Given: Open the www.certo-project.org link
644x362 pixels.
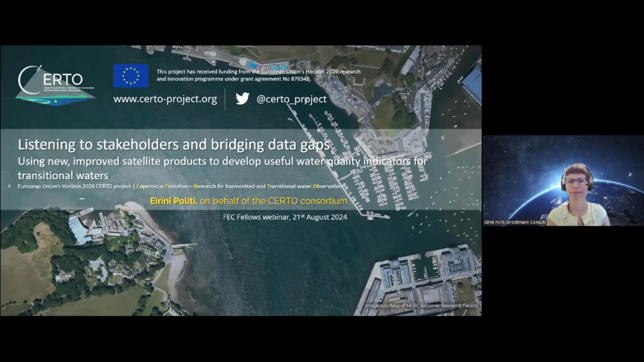Looking at the screenshot, I should tap(165, 99).
